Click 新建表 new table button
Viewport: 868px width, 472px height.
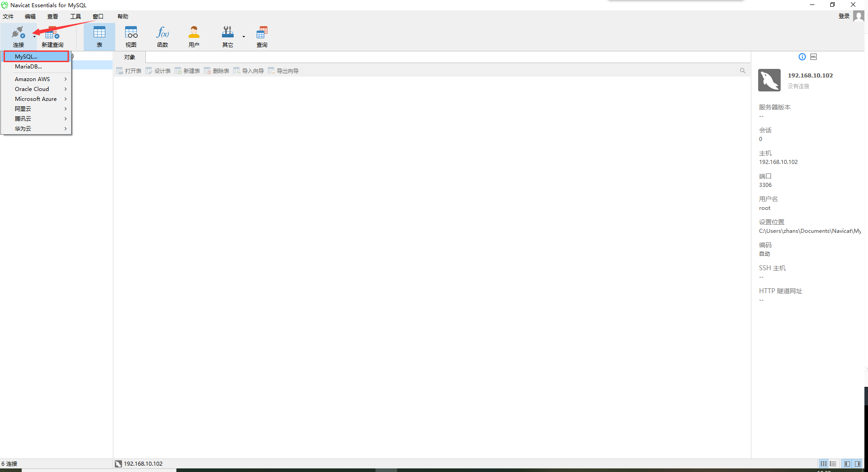(x=187, y=71)
